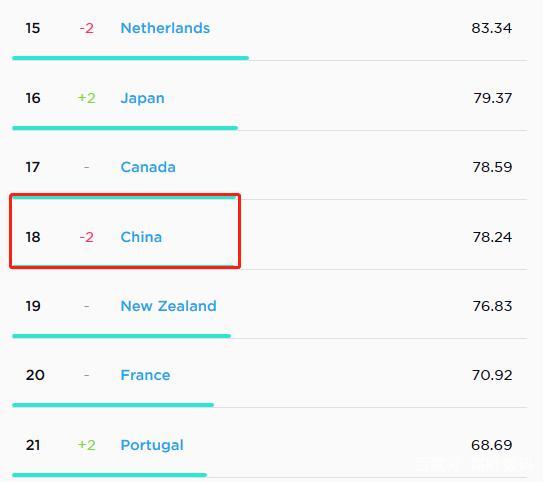Open the Japan country link
This screenshot has height=482, width=543.
142,98
